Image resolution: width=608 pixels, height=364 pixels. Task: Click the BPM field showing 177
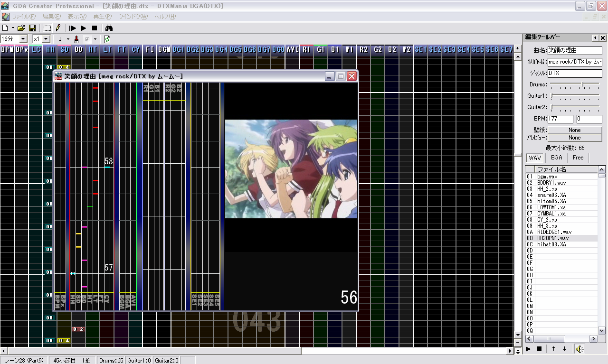tap(560, 119)
